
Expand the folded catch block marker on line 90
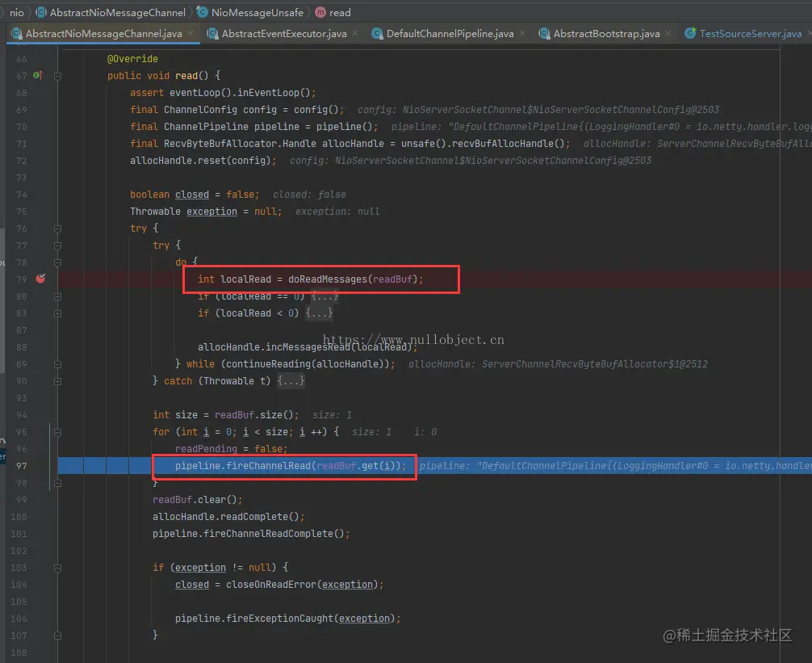pyautogui.click(x=57, y=381)
